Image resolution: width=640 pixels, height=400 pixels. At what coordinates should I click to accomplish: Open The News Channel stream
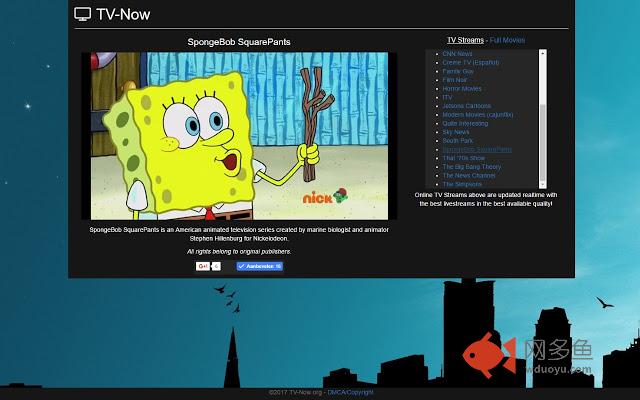tap(469, 176)
